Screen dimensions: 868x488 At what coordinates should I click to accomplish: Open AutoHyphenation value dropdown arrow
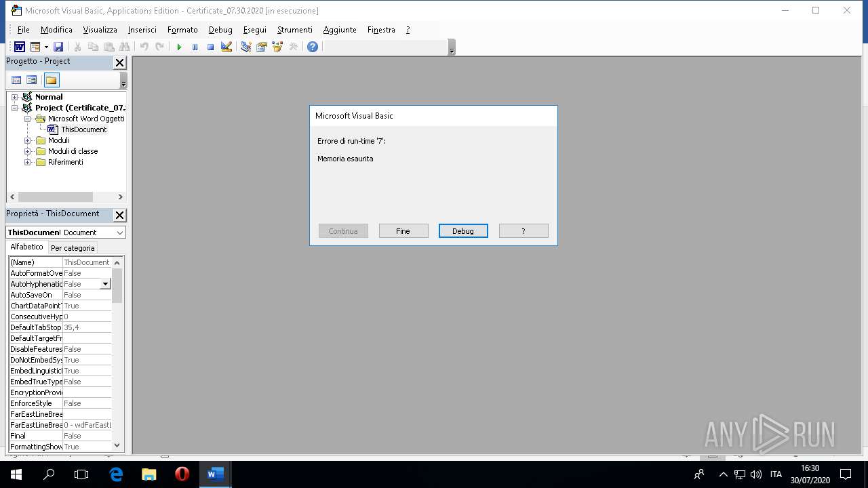pyautogui.click(x=105, y=284)
